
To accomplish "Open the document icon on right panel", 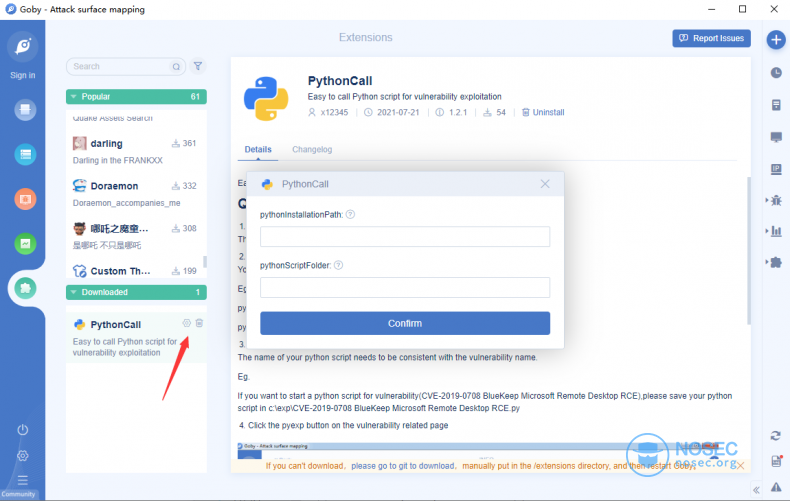I will coord(776,105).
